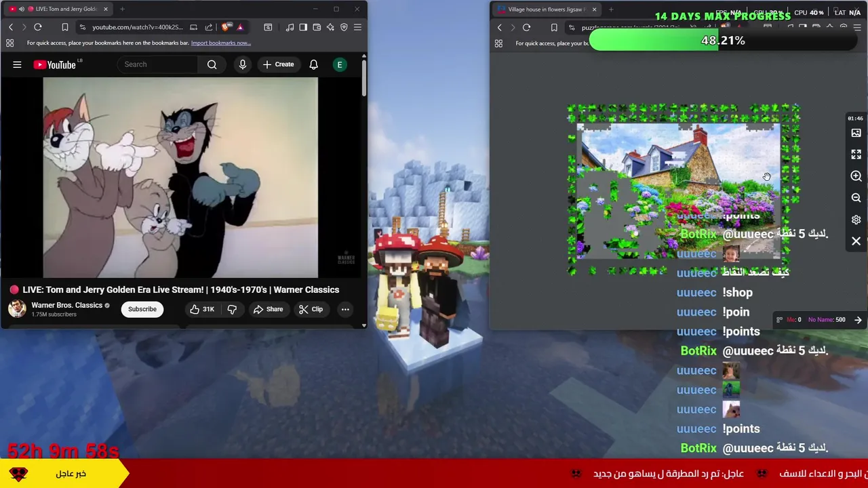Bookmark the puzzle page

(554, 28)
